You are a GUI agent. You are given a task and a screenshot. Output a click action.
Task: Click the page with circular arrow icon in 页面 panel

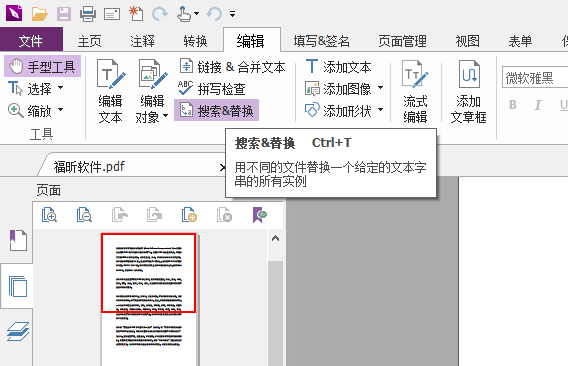154,215
